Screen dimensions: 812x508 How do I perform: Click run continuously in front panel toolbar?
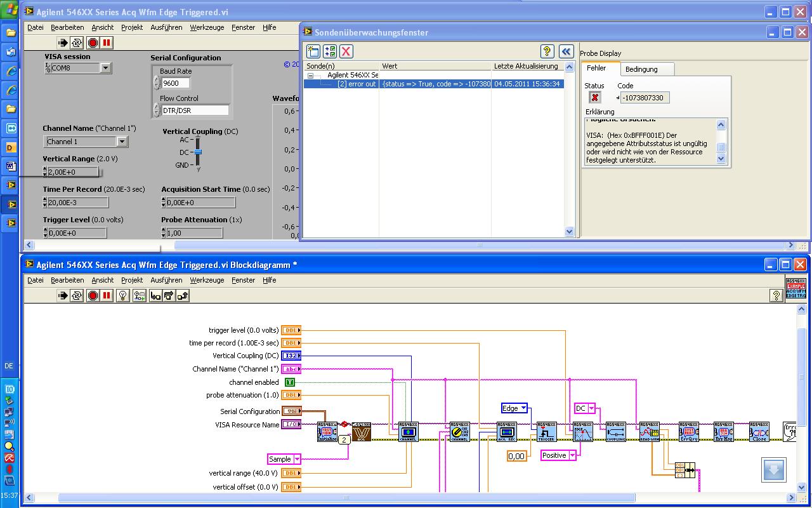pyautogui.click(x=77, y=43)
